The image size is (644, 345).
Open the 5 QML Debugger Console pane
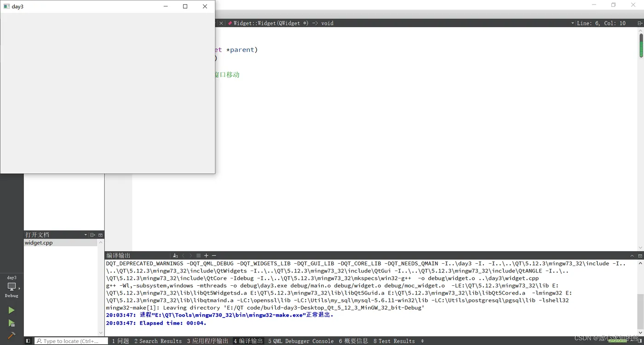pos(301,341)
